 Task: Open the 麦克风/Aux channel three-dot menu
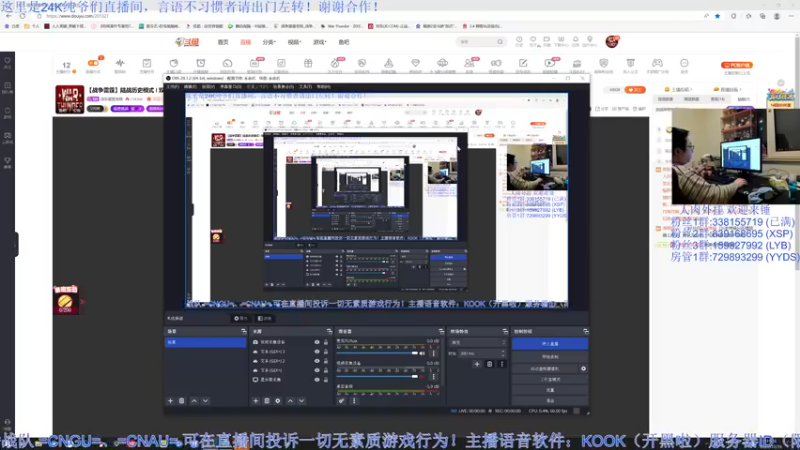tap(434, 353)
